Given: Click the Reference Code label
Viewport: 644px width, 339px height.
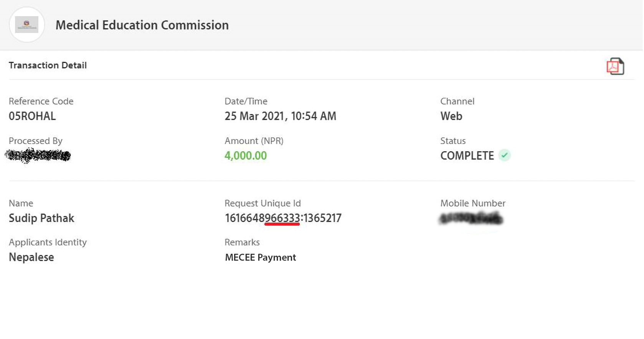Looking at the screenshot, I should pos(41,101).
